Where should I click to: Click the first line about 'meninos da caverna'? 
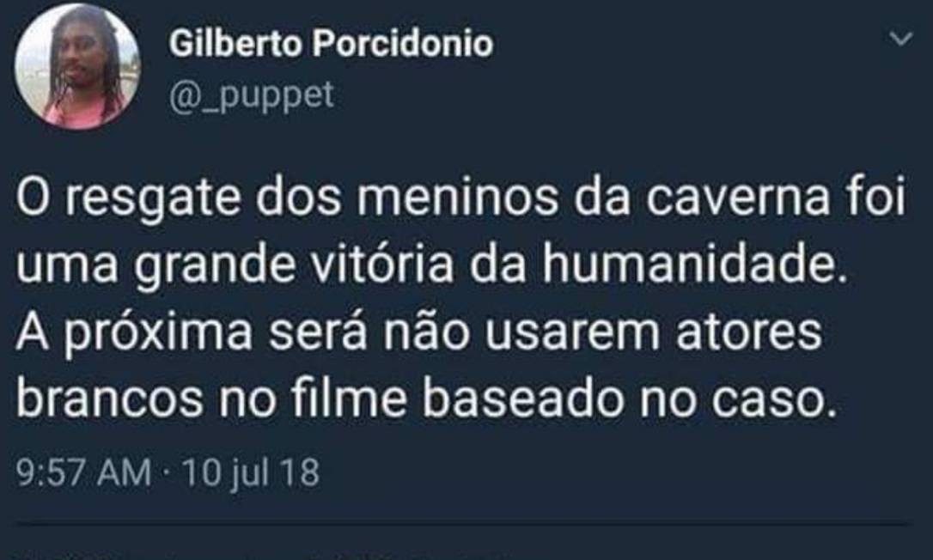(461, 198)
